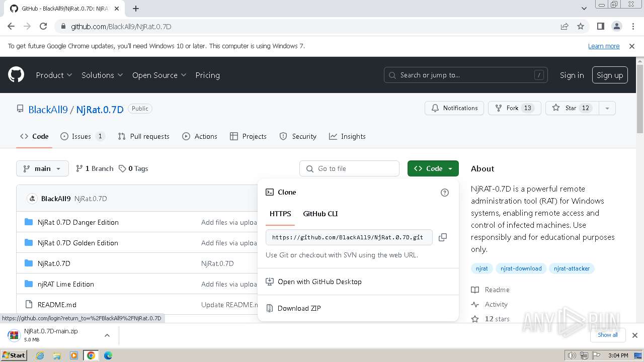
Task: Open the NjRat.0.7D folder
Action: point(54,263)
